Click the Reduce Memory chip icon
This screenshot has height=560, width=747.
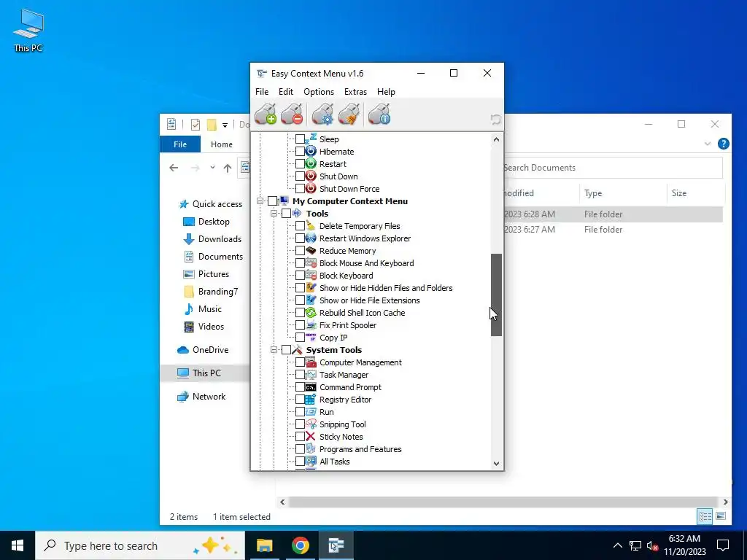coord(311,251)
